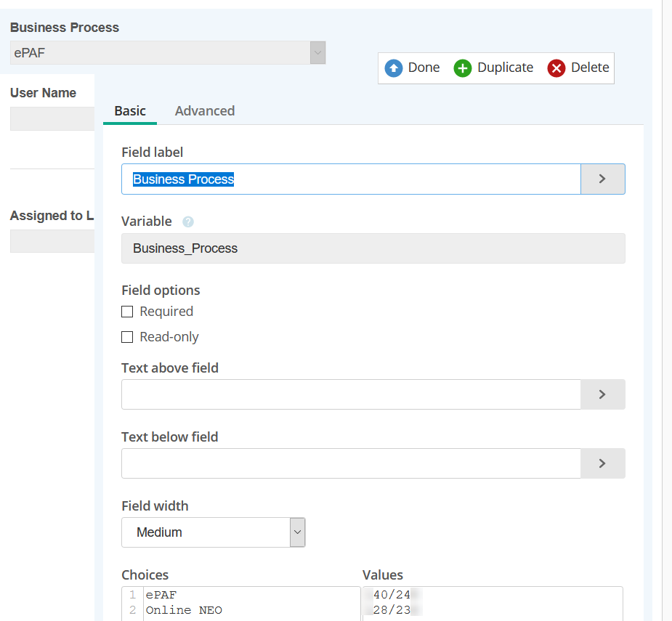The width and height of the screenshot is (672, 621).
Task: Click arrow button beside Text above field
Action: (602, 394)
